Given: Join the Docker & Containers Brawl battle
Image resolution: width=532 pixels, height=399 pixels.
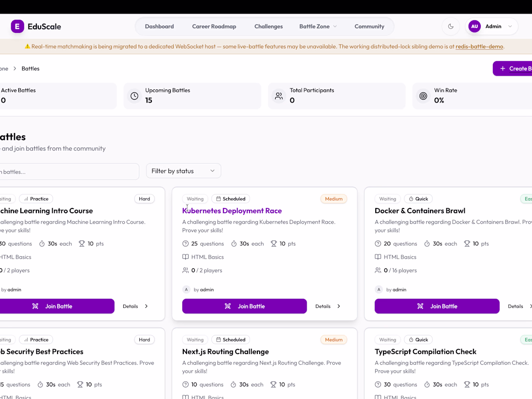Looking at the screenshot, I should pos(437,306).
